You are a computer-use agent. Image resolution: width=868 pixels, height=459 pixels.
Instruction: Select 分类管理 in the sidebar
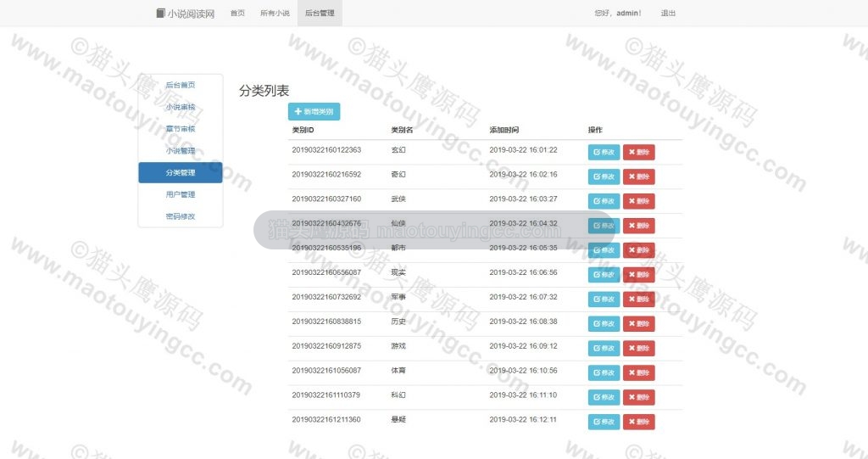point(181,172)
